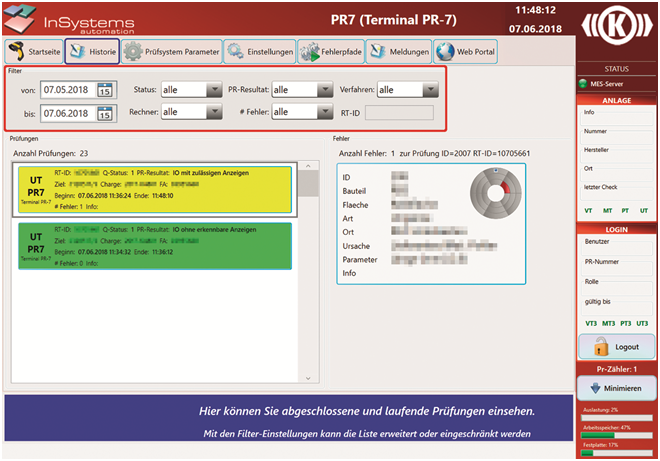The width and height of the screenshot is (660, 461).
Task: Click the VT3 qualification label
Action: [591, 323]
